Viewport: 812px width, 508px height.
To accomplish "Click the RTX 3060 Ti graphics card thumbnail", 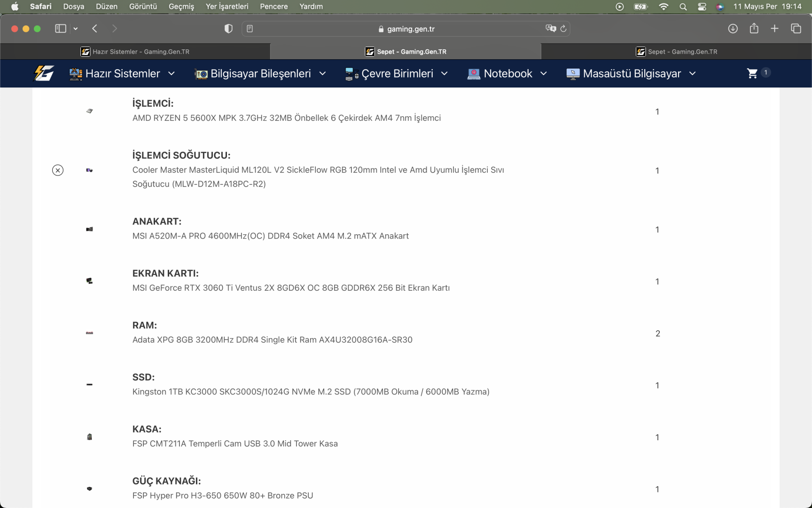I will click(x=89, y=281).
